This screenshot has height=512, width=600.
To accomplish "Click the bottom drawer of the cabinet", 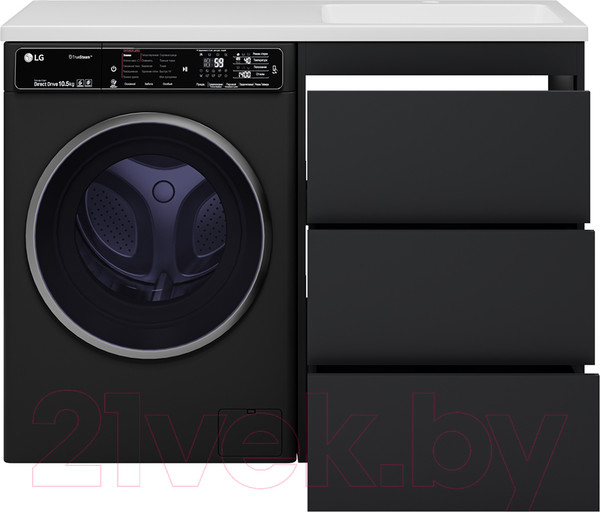I will tap(453, 442).
